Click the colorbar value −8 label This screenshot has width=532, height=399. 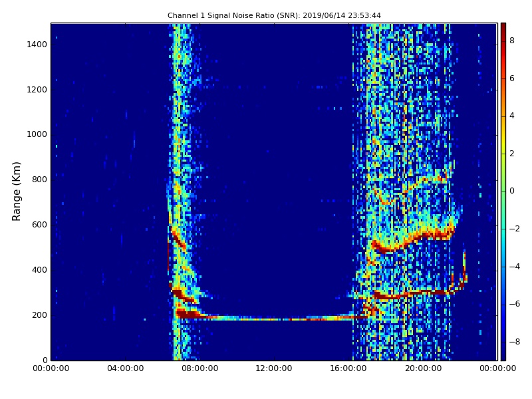click(515, 342)
